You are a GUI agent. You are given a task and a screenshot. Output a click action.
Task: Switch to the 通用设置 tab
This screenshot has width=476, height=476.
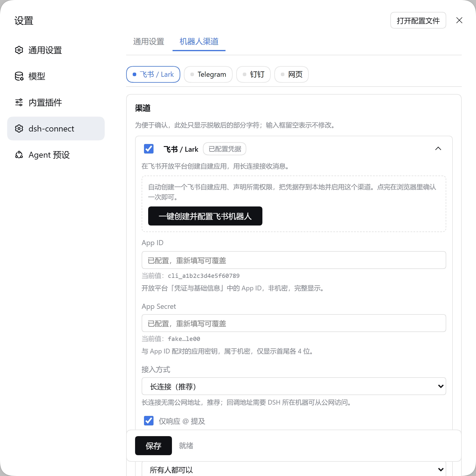(x=149, y=42)
